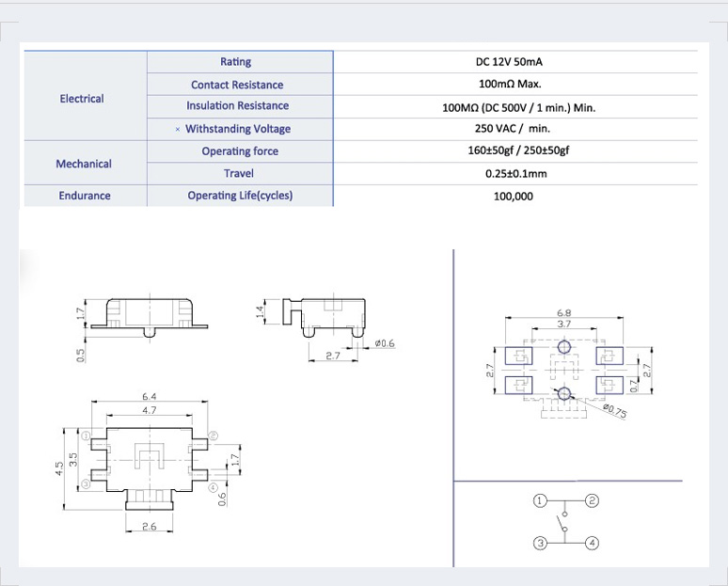Click the value "100mΩ Max."
The height and width of the screenshot is (586, 728).
(x=510, y=84)
